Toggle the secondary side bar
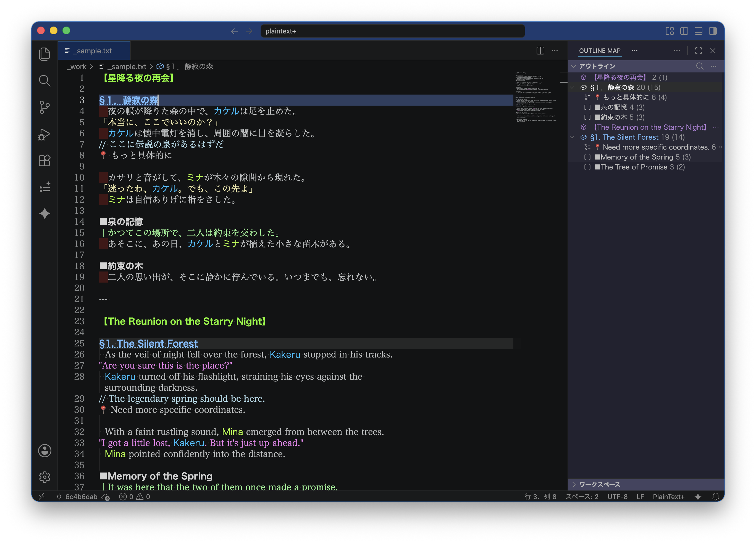This screenshot has height=543, width=756. pos(713,31)
